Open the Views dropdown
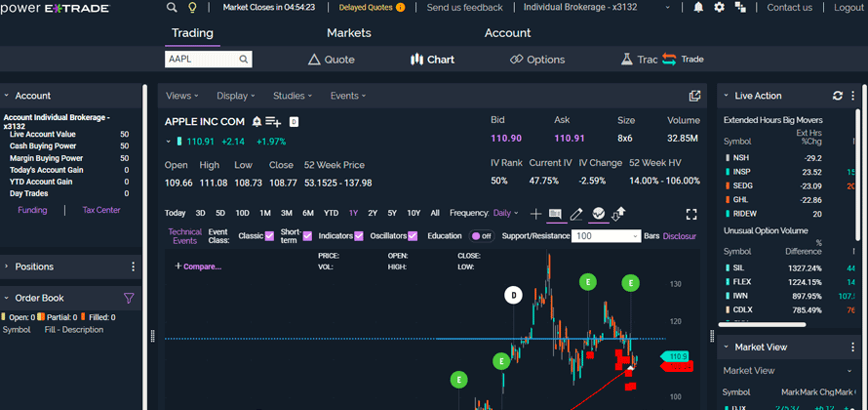The width and height of the screenshot is (868, 410). 182,96
